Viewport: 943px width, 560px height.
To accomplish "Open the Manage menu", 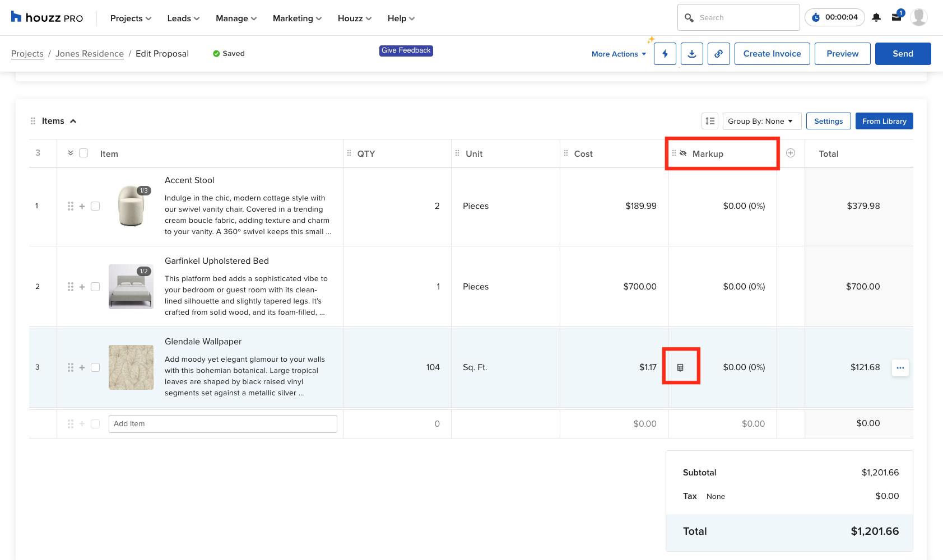I will tap(235, 18).
